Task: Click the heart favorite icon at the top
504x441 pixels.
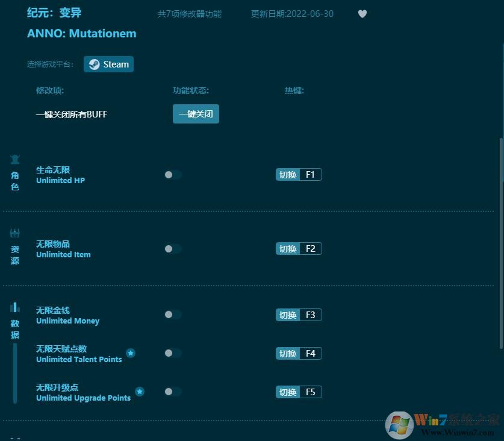Action: click(x=362, y=13)
